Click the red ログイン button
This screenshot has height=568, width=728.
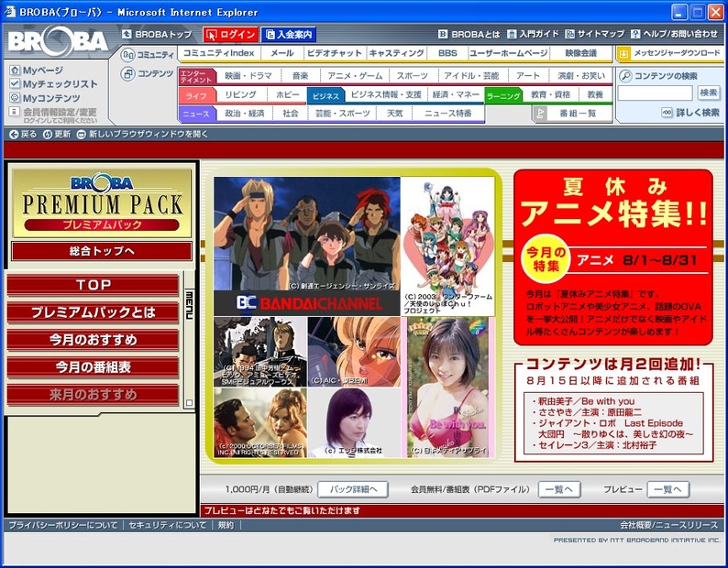[x=231, y=34]
